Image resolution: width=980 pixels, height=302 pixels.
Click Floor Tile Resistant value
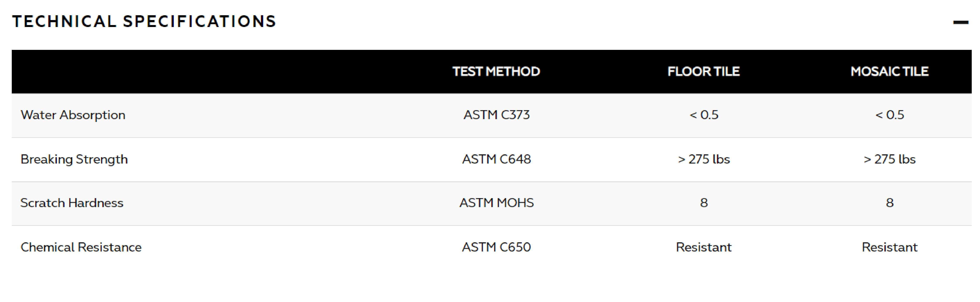(x=703, y=247)
